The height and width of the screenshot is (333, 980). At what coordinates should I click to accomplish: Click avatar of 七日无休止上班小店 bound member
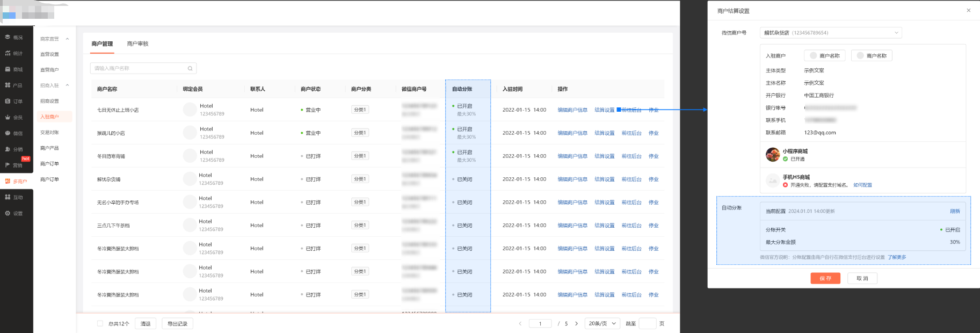point(190,110)
